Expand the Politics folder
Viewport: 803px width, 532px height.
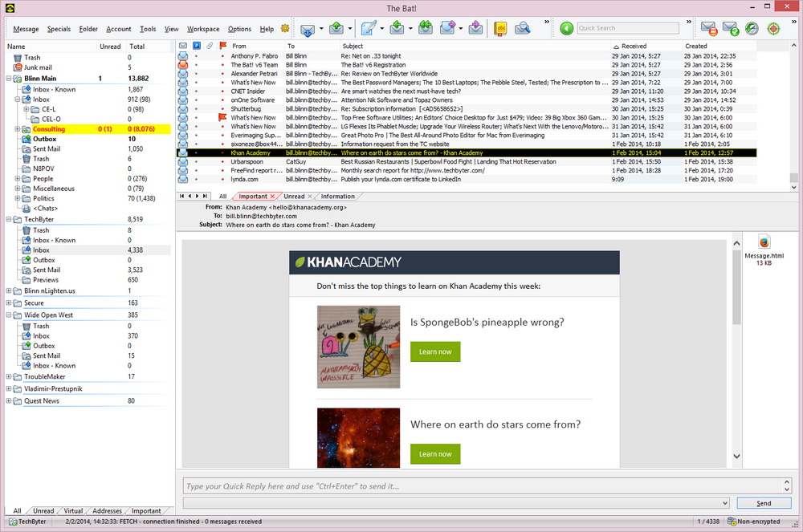coord(18,198)
